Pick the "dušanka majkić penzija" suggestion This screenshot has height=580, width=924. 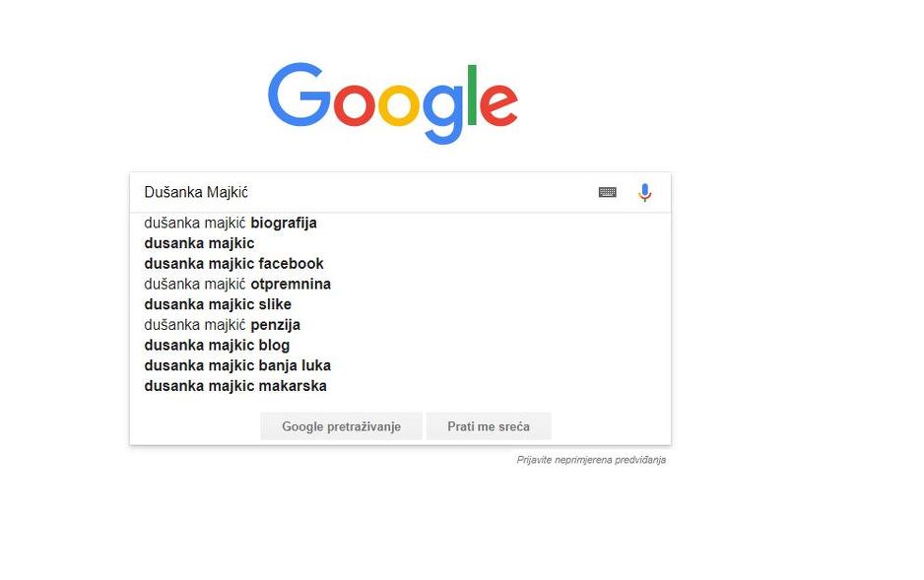point(223,325)
